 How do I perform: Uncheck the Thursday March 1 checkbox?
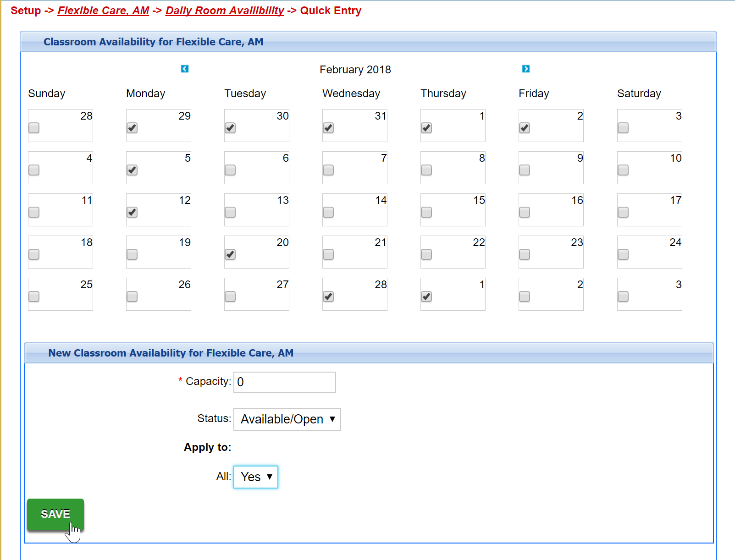[426, 296]
